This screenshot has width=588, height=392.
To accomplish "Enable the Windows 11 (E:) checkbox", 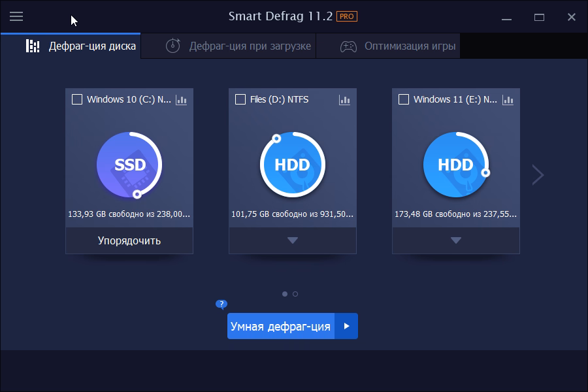I will click(x=404, y=99).
